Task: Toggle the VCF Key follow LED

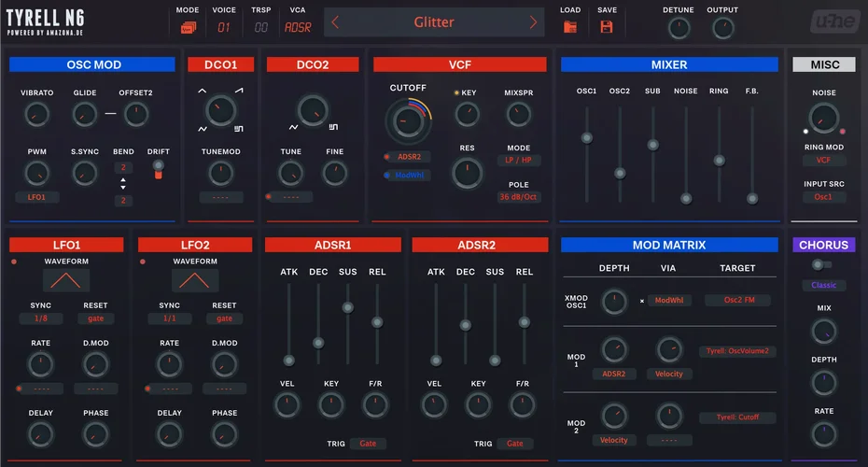Action: (457, 93)
